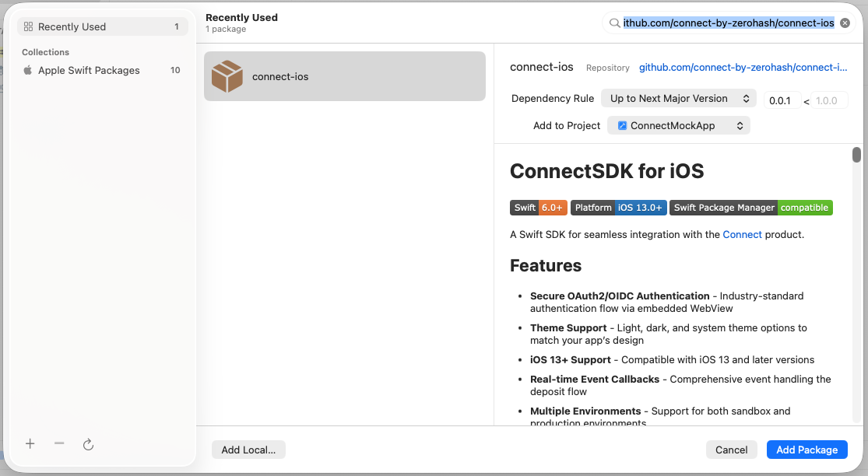Click the package URL search field
The height and width of the screenshot is (476, 868).
point(729,23)
